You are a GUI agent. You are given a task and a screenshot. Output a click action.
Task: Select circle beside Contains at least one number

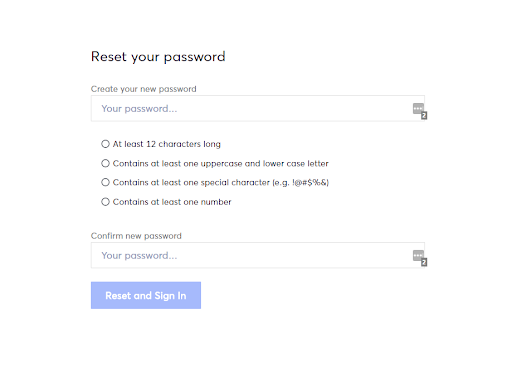105,202
